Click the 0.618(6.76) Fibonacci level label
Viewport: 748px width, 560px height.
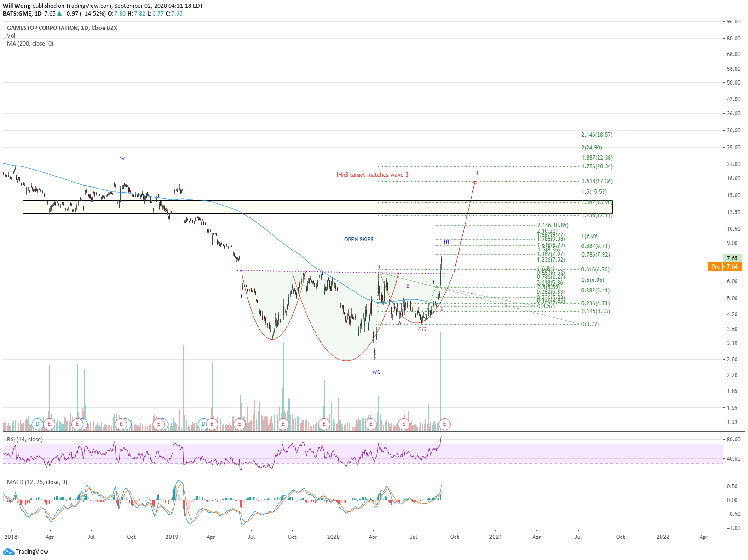595,269
